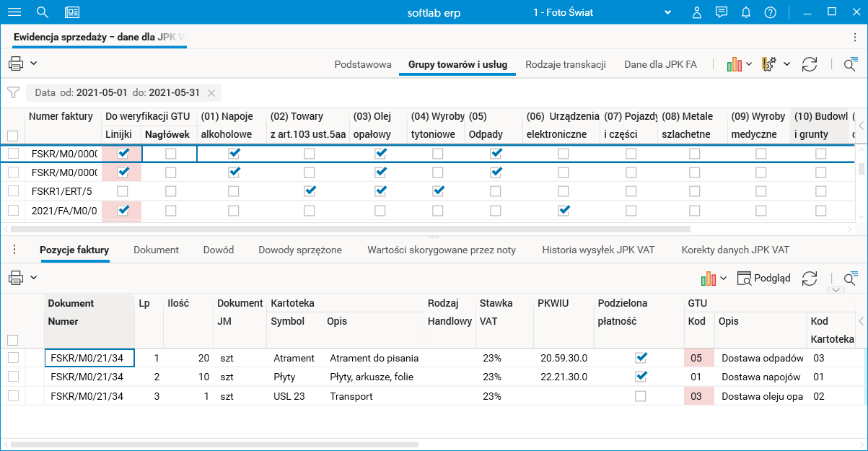Select checkbox for FSKR1/ERT/5 invoice row

coord(13,191)
